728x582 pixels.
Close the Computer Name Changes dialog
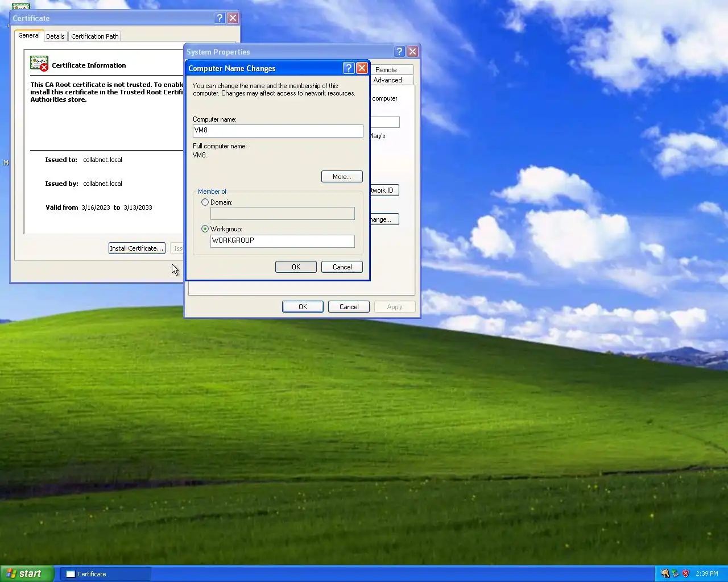[x=362, y=68]
